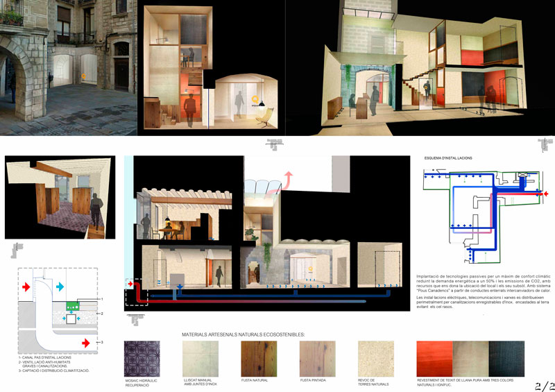Click the "LLISCAT MANUAL AMB JUNTES D'INOX" caption
This screenshot has width=555, height=392.
pyautogui.click(x=200, y=382)
